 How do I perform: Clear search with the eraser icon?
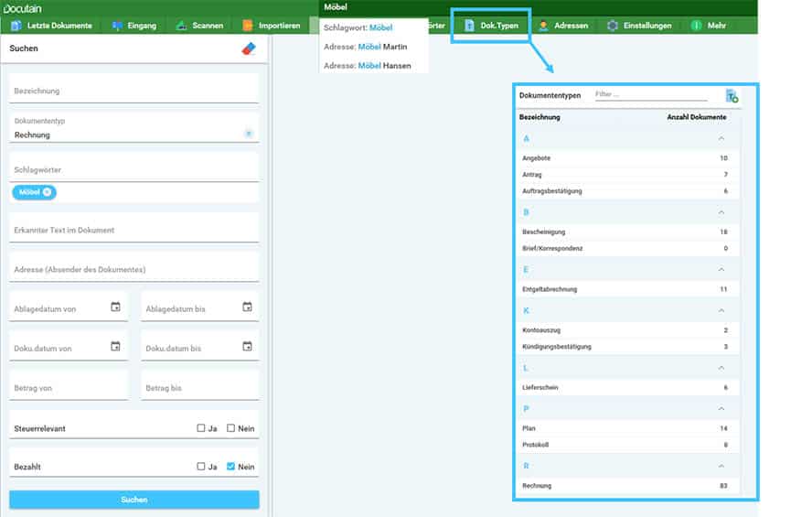pyautogui.click(x=249, y=48)
